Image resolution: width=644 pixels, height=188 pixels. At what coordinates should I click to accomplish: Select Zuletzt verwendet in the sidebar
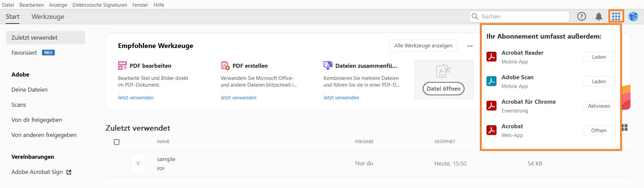45,38
